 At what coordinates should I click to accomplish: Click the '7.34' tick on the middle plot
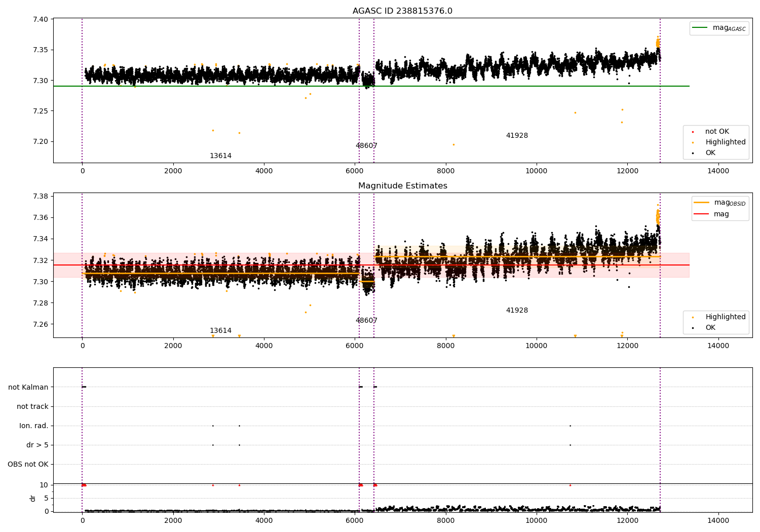tap(41, 239)
